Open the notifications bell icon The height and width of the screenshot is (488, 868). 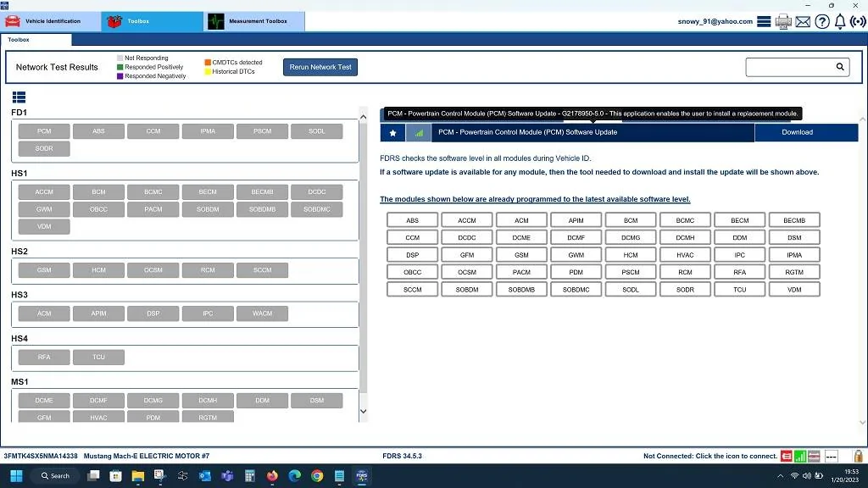[840, 21]
